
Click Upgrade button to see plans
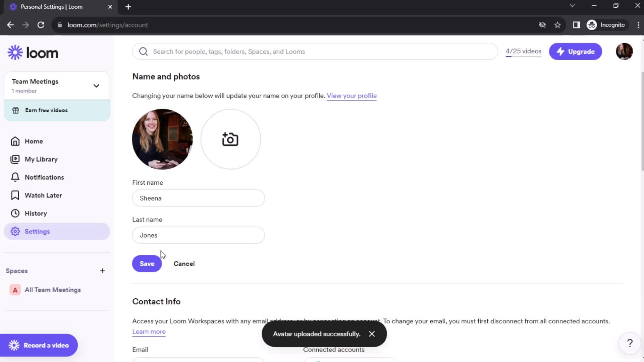click(576, 51)
